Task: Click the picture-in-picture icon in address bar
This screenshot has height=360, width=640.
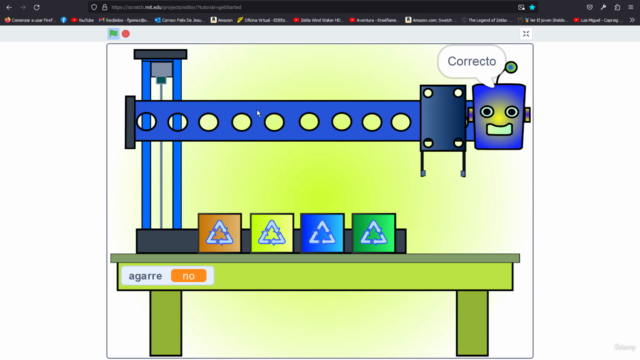Action: pyautogui.click(x=521, y=7)
